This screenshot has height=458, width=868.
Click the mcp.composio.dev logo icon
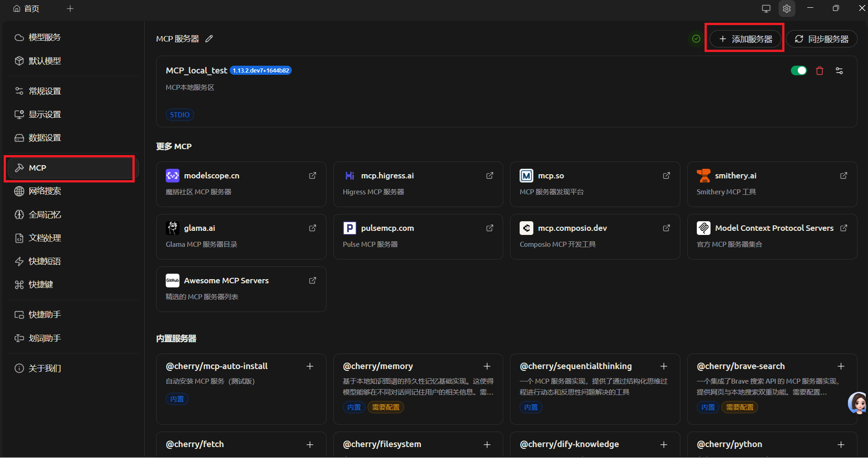click(526, 228)
